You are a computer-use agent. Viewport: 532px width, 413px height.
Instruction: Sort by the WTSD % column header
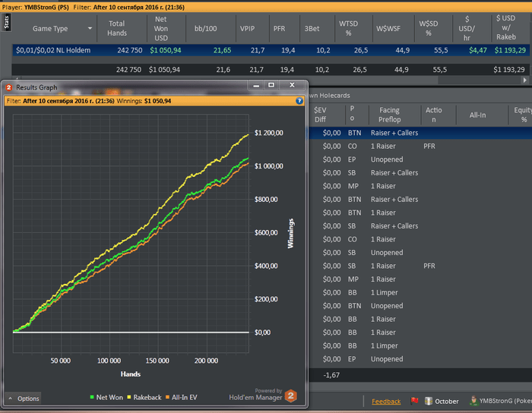pyautogui.click(x=348, y=29)
